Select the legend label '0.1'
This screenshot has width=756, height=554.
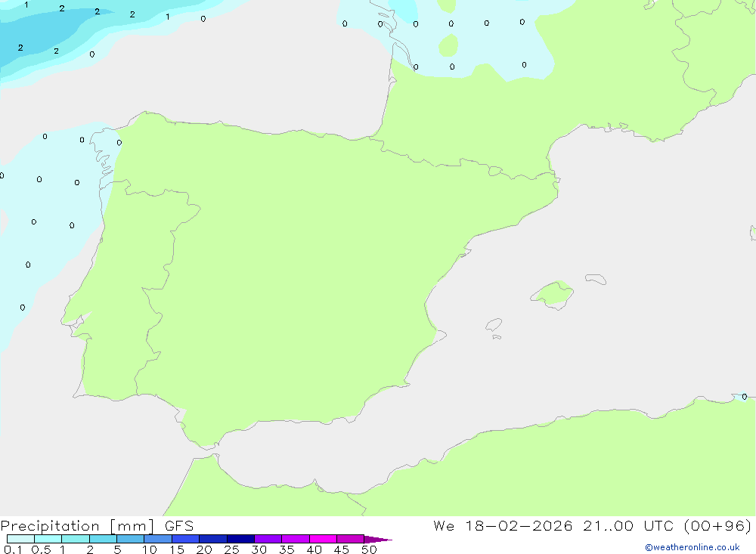13,549
